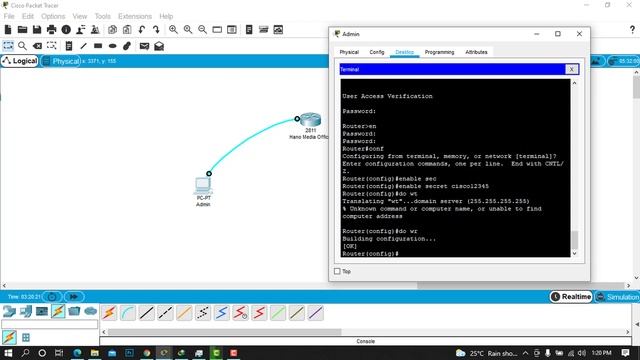Switch workspace to Logical view
Image resolution: width=640 pixels, height=360 pixels.
[20, 61]
